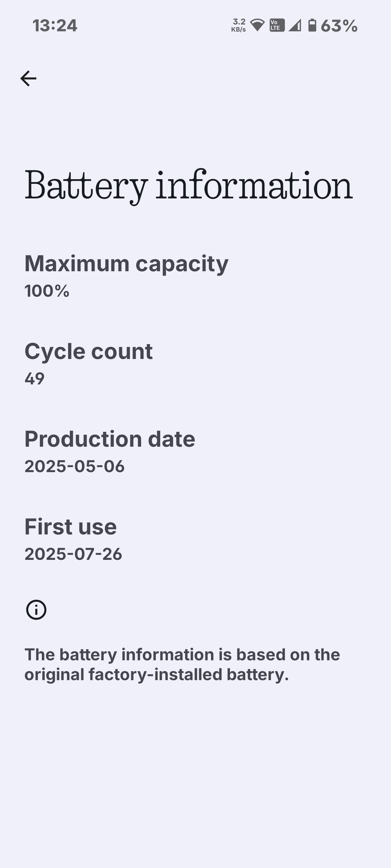Image resolution: width=391 pixels, height=868 pixels.
Task: Tap the line "The battery information is based"
Action: coord(182,655)
